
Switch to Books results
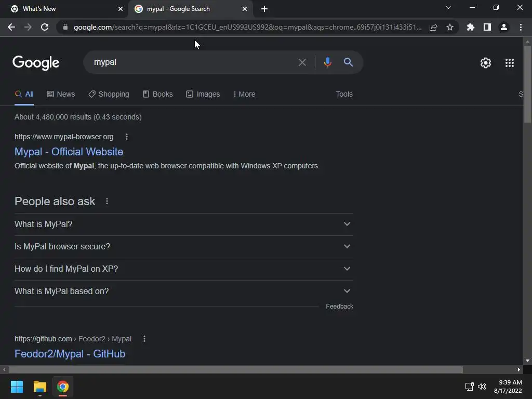(x=158, y=95)
